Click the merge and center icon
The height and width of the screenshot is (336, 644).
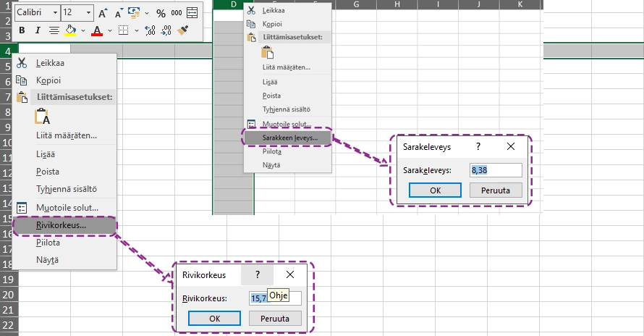pos(192,13)
